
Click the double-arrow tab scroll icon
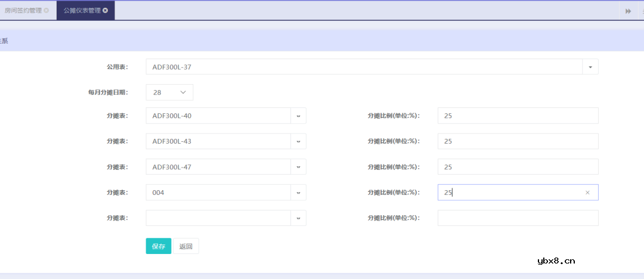pyautogui.click(x=628, y=11)
